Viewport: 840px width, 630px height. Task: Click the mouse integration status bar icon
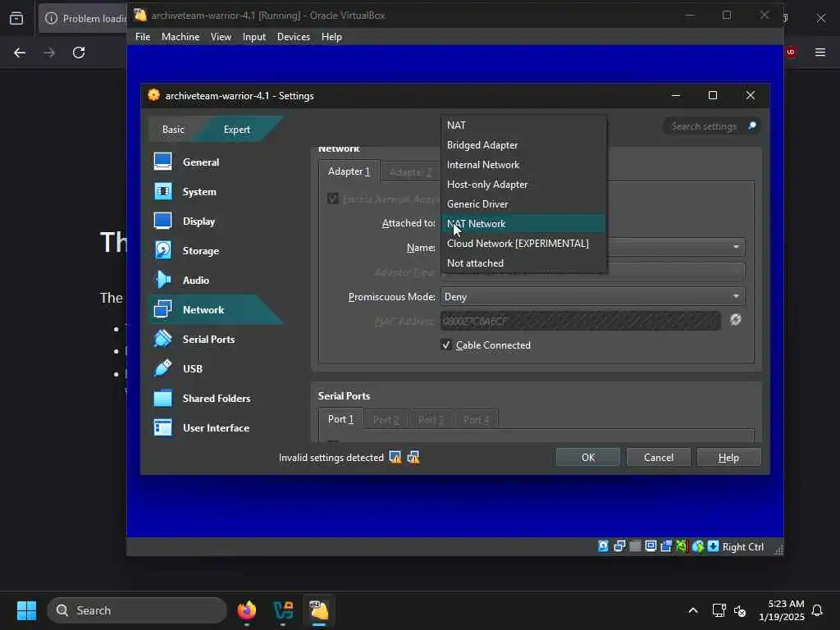click(x=697, y=546)
